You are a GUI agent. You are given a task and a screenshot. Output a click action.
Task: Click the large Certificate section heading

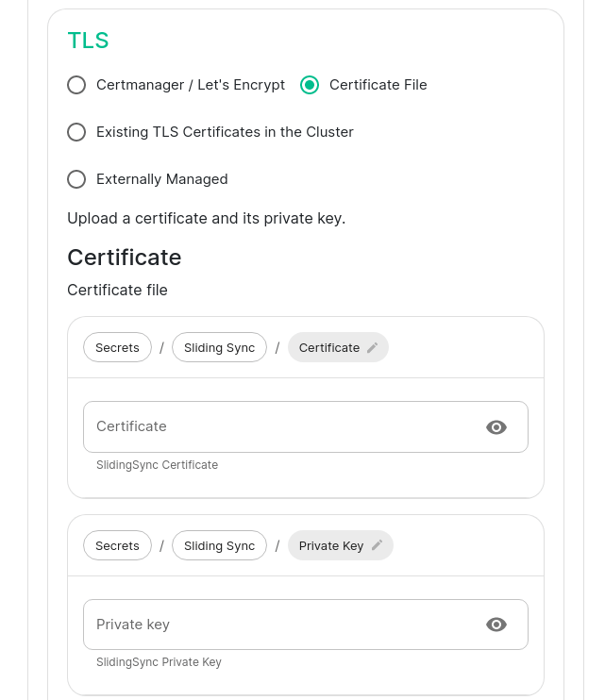pos(124,258)
